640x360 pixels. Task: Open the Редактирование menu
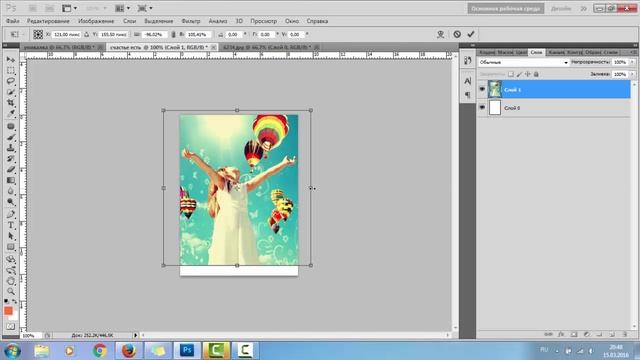[x=48, y=21]
